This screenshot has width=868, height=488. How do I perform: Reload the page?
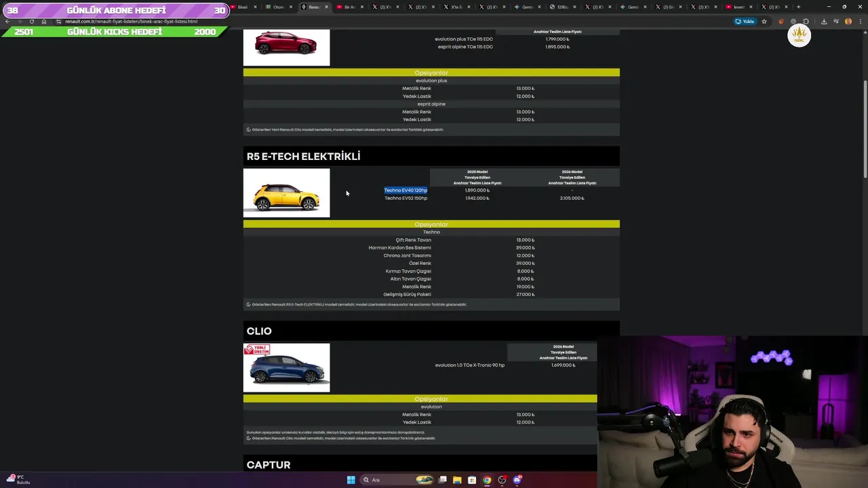(31, 21)
